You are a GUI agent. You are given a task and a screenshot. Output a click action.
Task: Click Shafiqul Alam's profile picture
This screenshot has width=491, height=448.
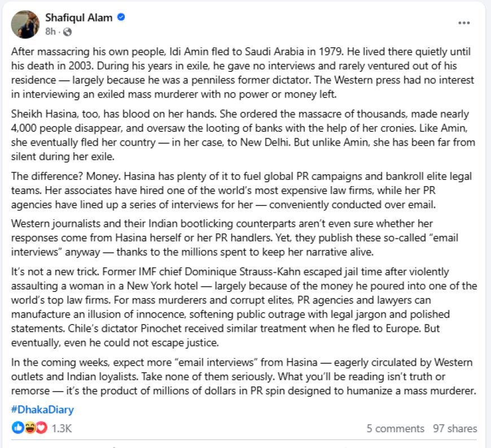[x=25, y=24]
